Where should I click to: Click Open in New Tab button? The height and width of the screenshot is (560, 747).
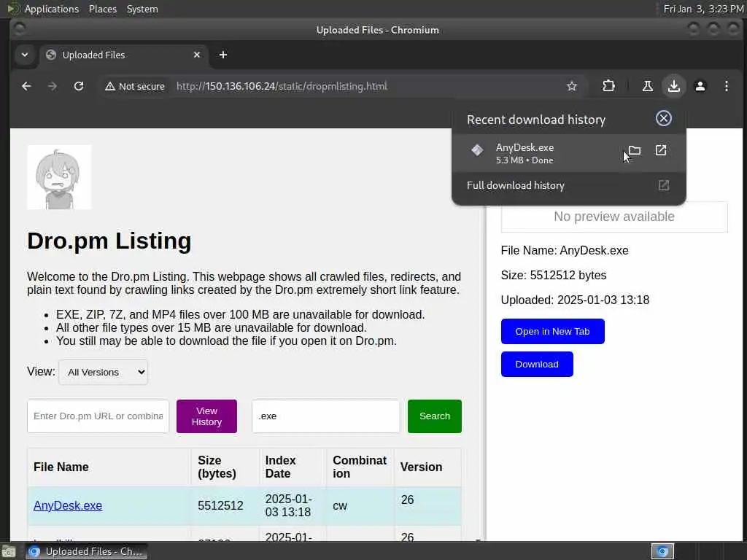pyautogui.click(x=553, y=332)
